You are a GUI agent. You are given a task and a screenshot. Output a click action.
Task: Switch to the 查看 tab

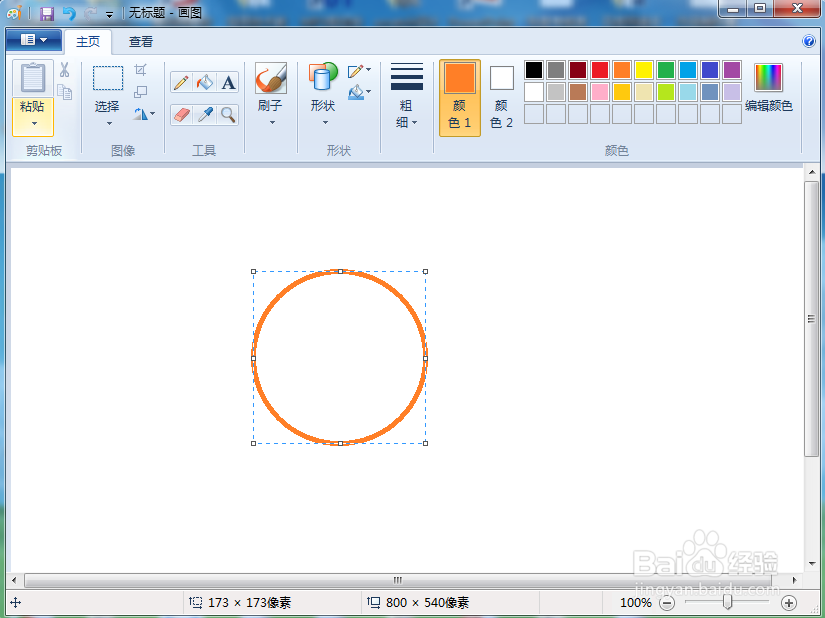(141, 42)
